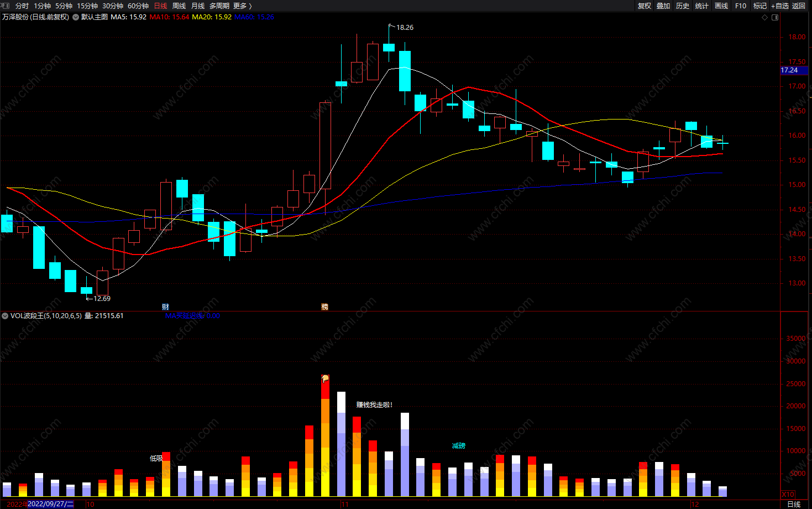The image size is (812, 509).
Task: Click the month 10 marker on time axis
Action: [x=90, y=504]
